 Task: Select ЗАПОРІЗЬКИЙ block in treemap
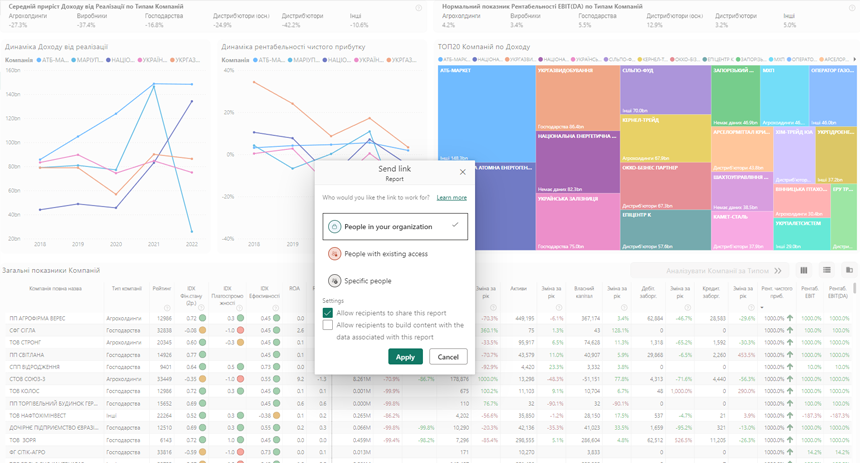tap(735, 96)
